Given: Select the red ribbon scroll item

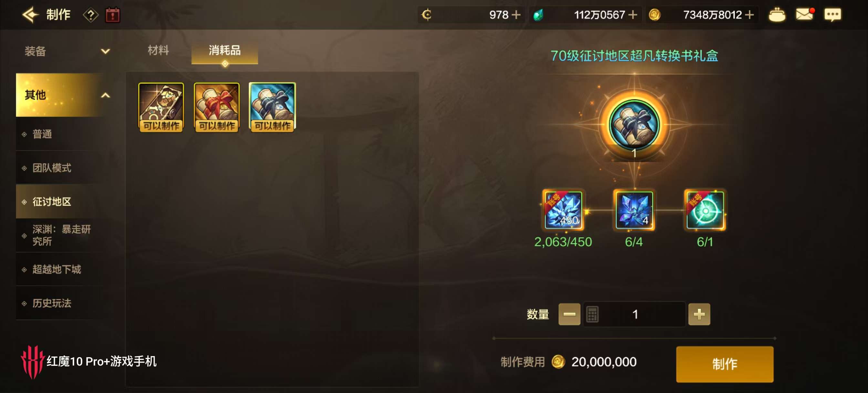Looking at the screenshot, I should [x=217, y=107].
